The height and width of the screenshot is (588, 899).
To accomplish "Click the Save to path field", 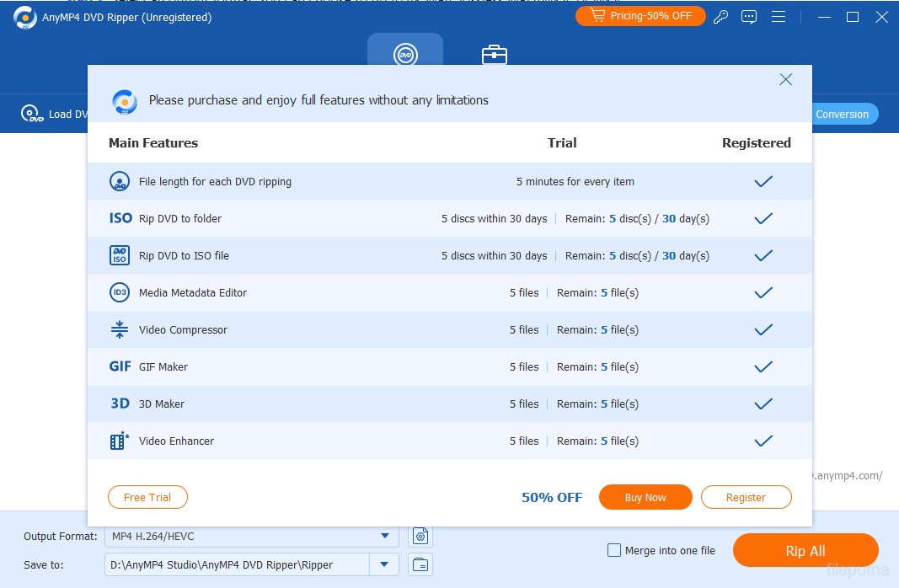I will pyautogui.click(x=237, y=564).
